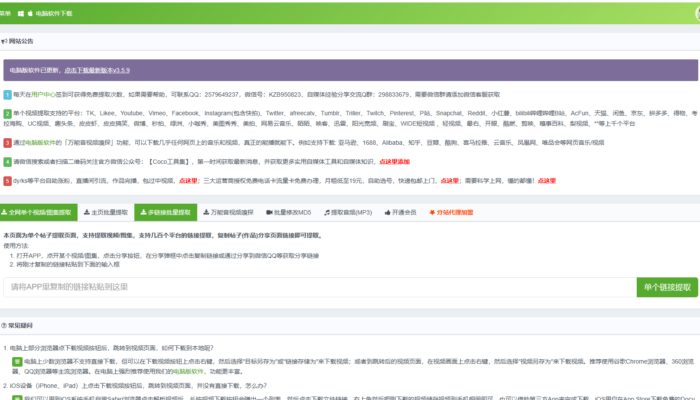Click the numbered badge 1 in announcements
The width and height of the screenshot is (700, 400).
[6, 94]
